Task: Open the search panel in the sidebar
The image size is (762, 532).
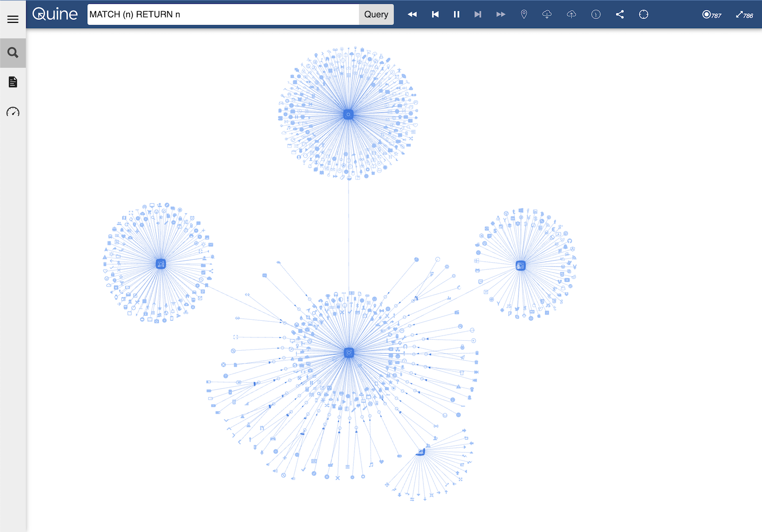Action: coord(12,52)
